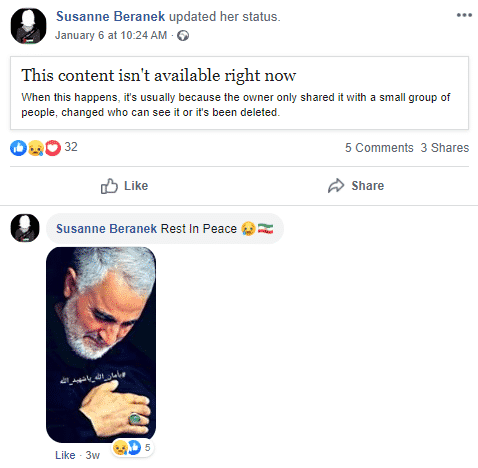
Task: Open the 3 Shares link
Action: pos(445,148)
